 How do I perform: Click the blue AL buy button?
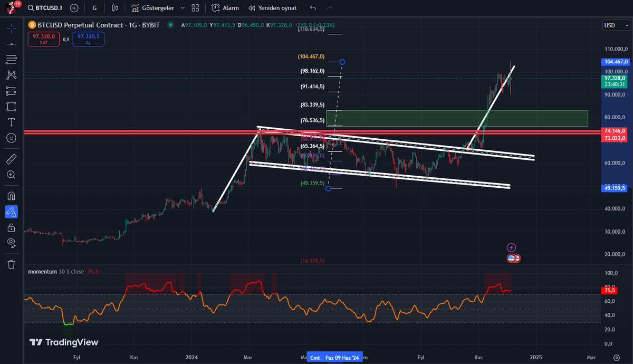[88, 39]
